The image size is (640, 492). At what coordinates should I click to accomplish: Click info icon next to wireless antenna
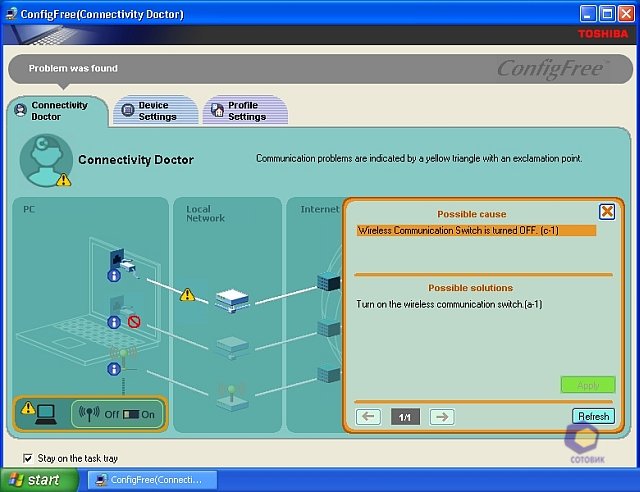[x=114, y=367]
